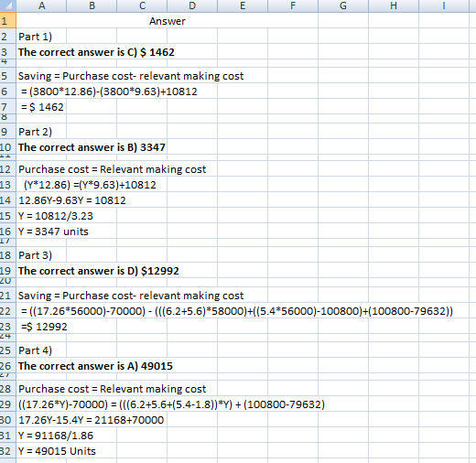Click the 'Part 1)' cell
476x463 pixels.
41,37
